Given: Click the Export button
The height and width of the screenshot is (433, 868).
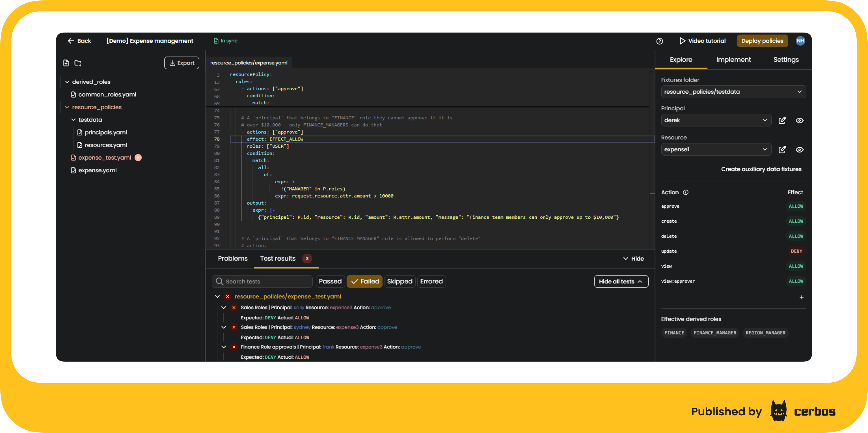Looking at the screenshot, I should click(x=182, y=63).
